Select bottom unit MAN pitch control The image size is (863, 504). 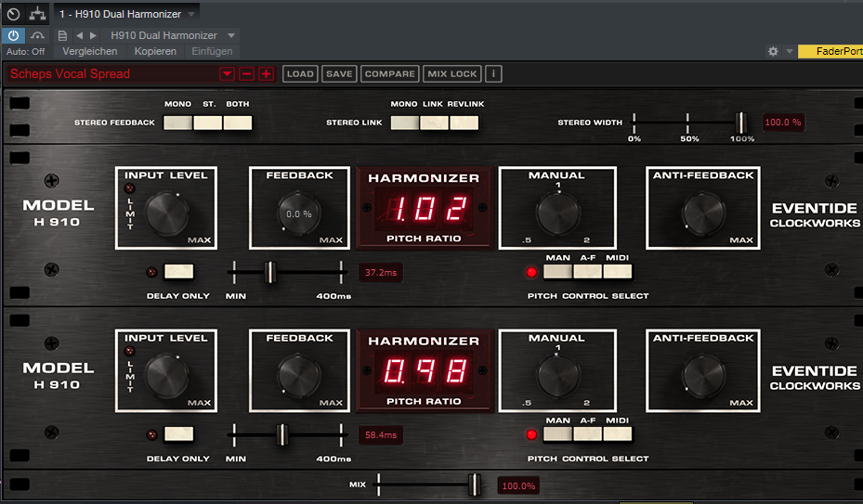558,434
